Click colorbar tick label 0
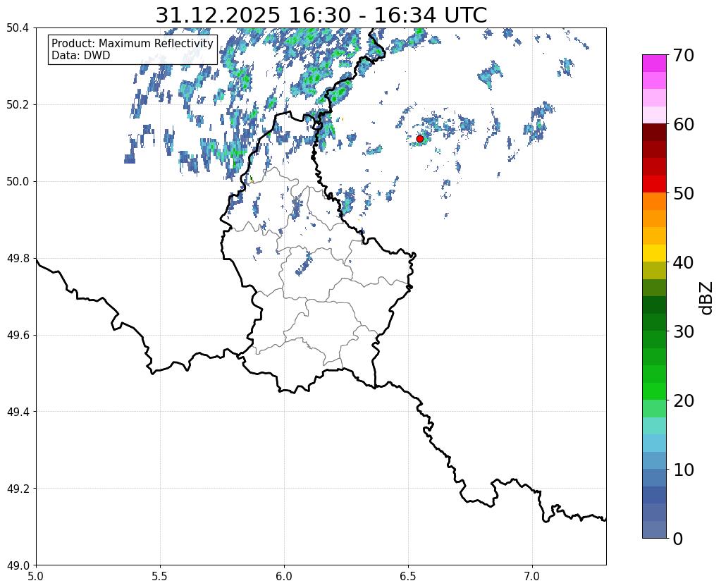 [678, 539]
